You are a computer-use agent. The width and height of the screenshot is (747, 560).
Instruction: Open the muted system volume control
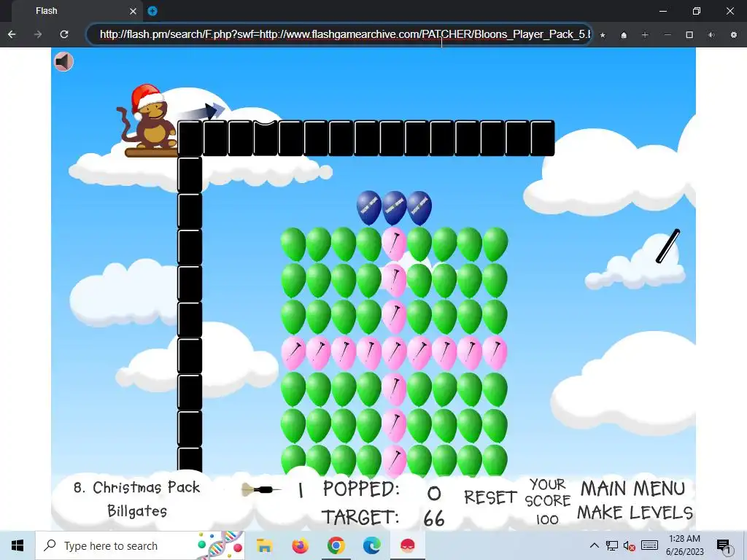coord(630,545)
